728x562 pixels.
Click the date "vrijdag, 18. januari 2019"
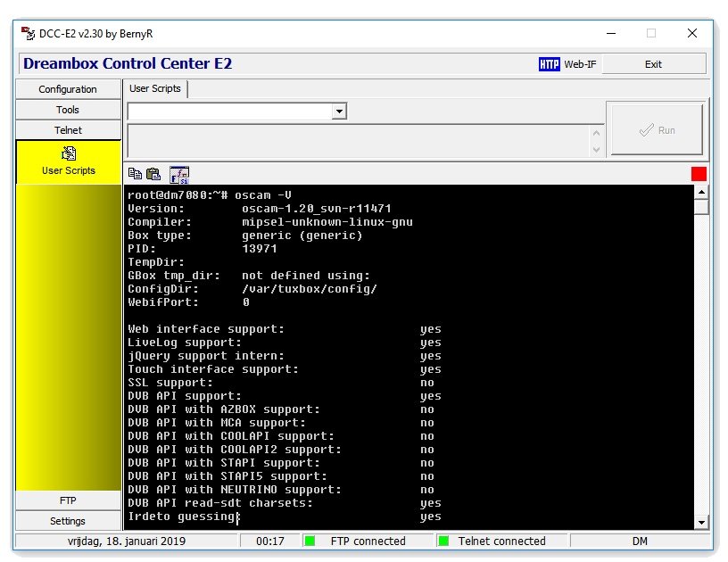tap(127, 541)
